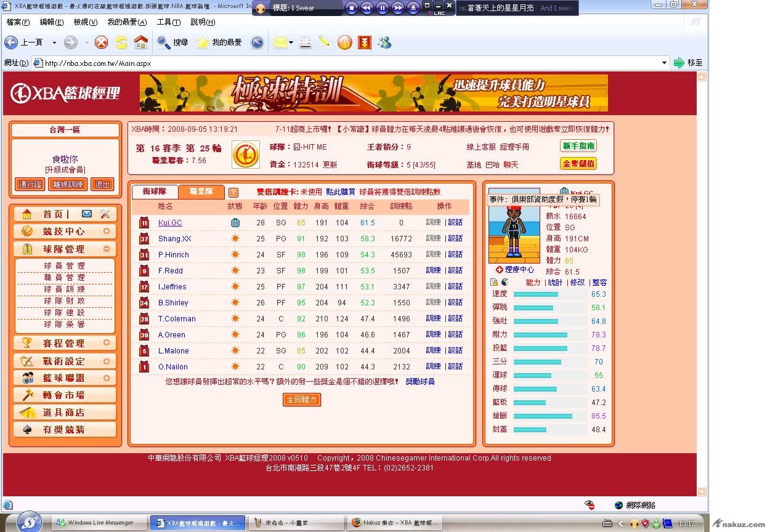Open 點此購買 link
This screenshot has height=532, width=770.
(x=340, y=192)
